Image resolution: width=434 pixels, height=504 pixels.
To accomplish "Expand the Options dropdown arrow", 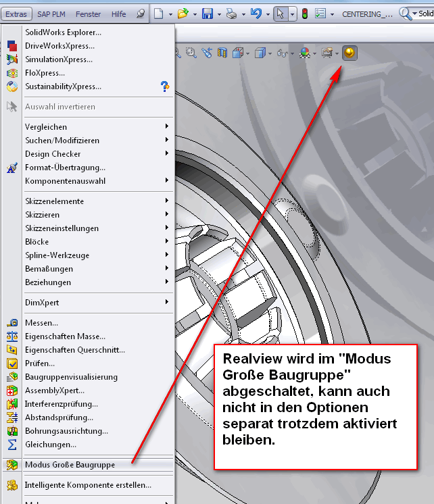I will pyautogui.click(x=332, y=14).
